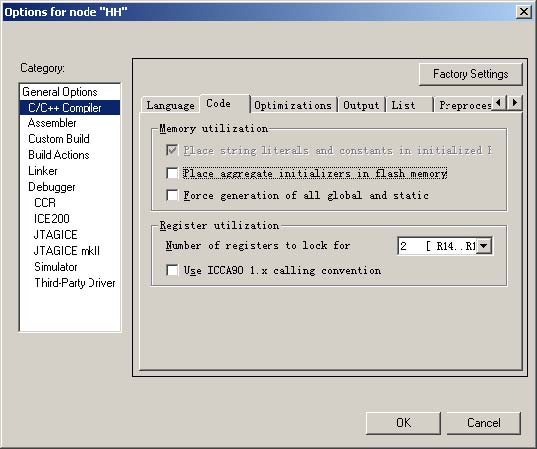Switch to the List tab
The height and width of the screenshot is (449, 537).
click(409, 105)
